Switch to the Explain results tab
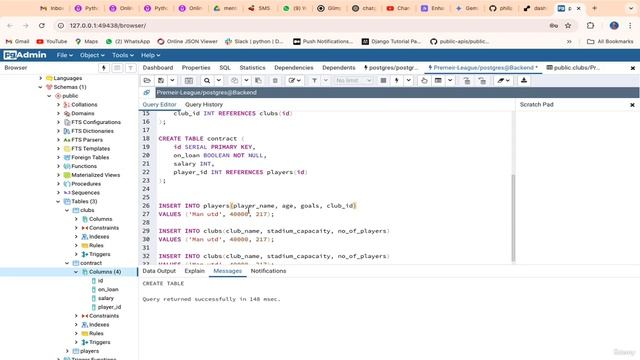Screen dimensions: 640x360 [x=194, y=271]
